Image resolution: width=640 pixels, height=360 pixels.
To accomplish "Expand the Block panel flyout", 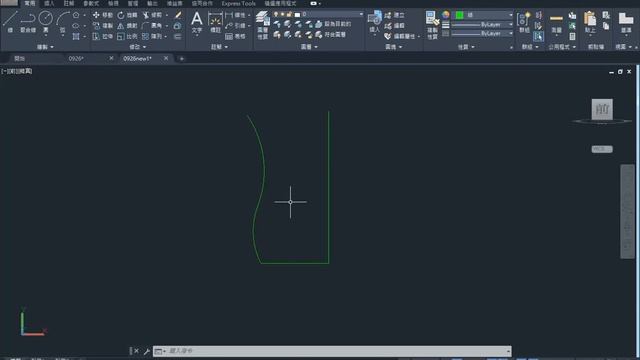I will 393,47.
